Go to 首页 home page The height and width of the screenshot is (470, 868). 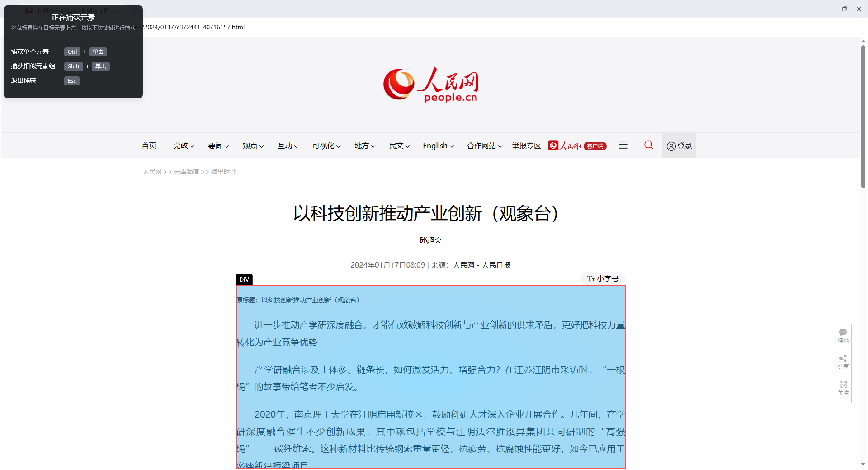[x=149, y=146]
